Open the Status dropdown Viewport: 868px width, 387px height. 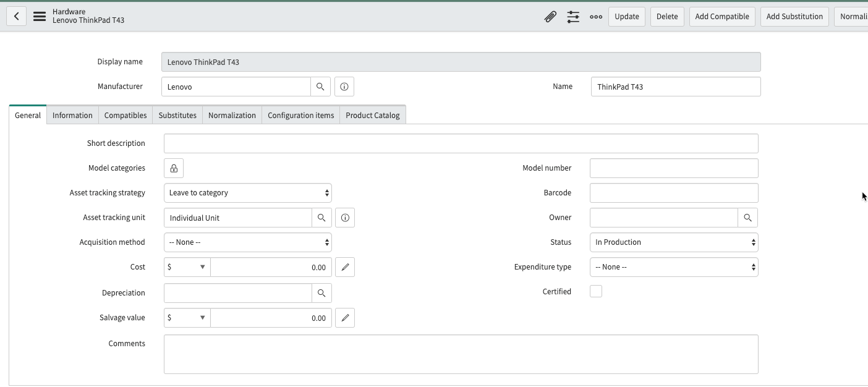pos(674,242)
